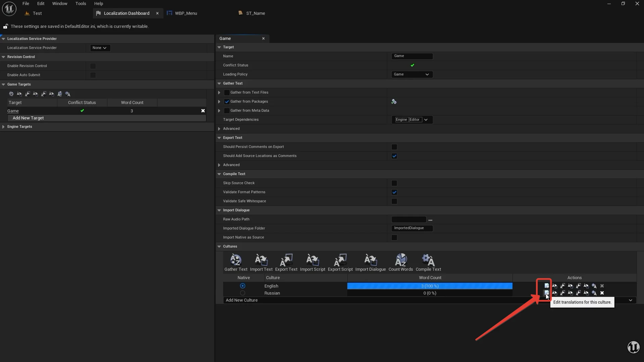
Task: Open the Add New Culture dropdown
Action: coord(430,300)
